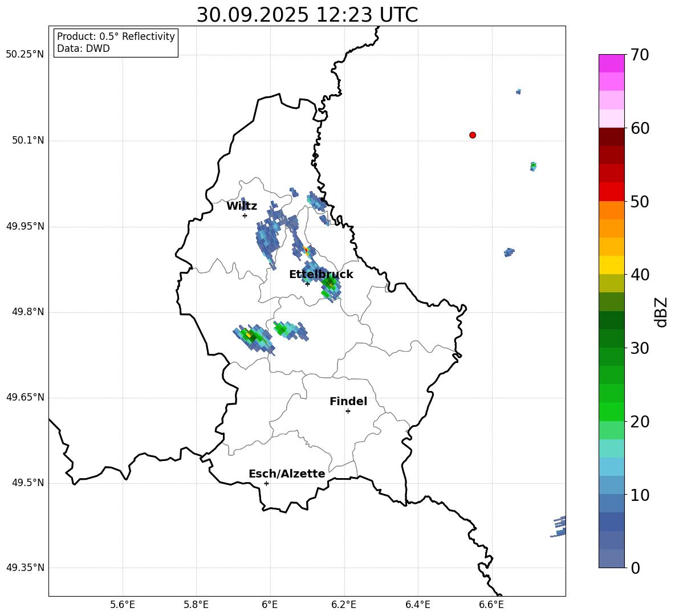This screenshot has height=616, width=675.
Task: Click the 49.5°N latitude label
Action: [28, 483]
